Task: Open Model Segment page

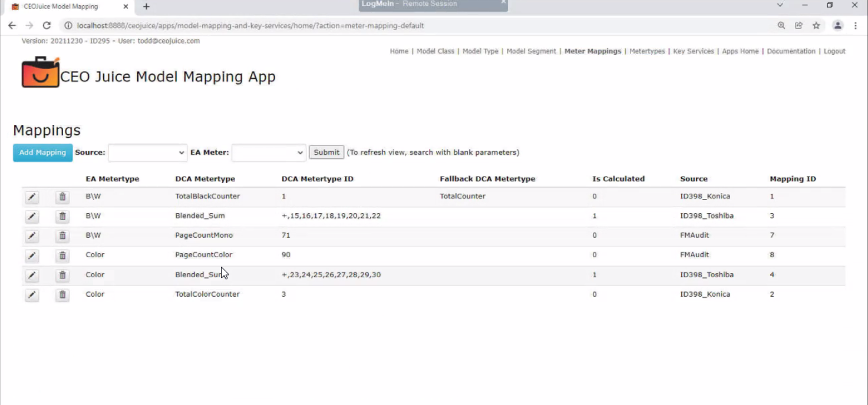Action: (531, 51)
